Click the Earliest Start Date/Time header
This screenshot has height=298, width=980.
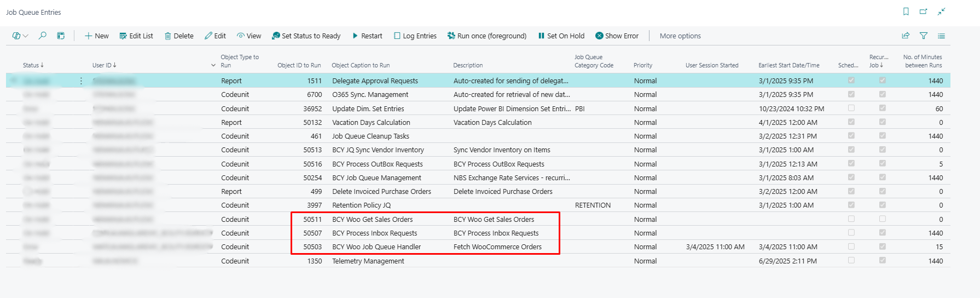coord(788,65)
